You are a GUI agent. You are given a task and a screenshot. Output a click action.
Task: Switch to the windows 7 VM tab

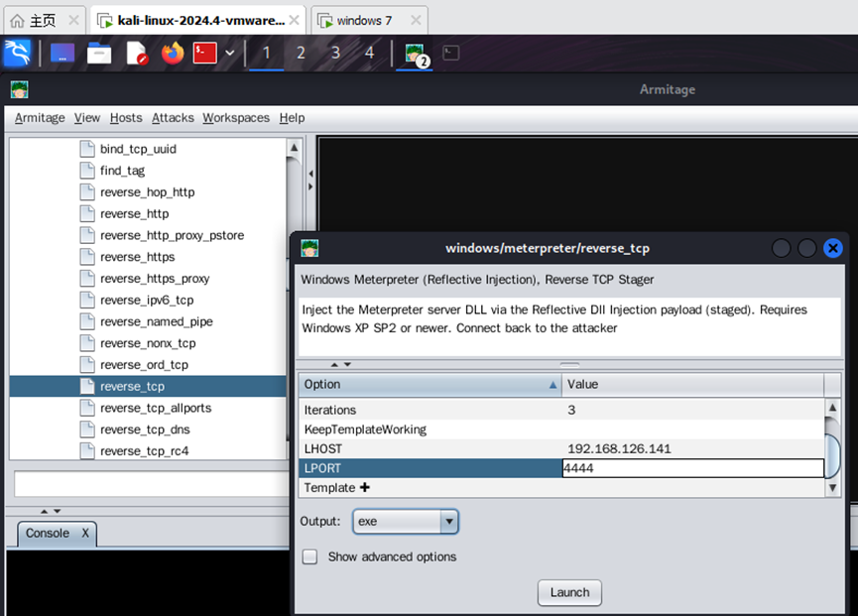[x=364, y=21]
